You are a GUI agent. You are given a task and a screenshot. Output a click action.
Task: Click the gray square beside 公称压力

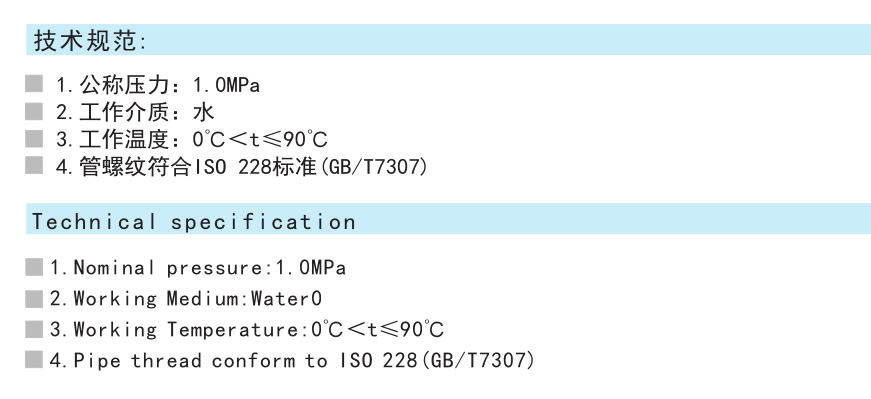click(x=34, y=84)
